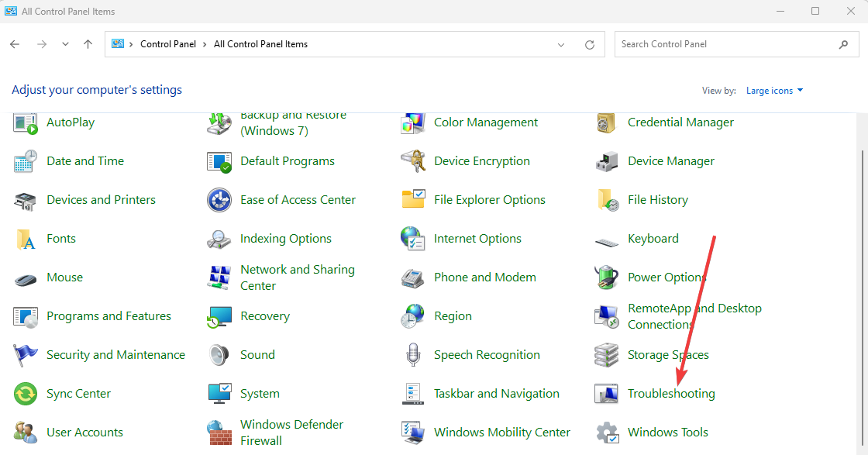Open the Windows Tools link text
This screenshot has height=455, width=868.
click(667, 433)
